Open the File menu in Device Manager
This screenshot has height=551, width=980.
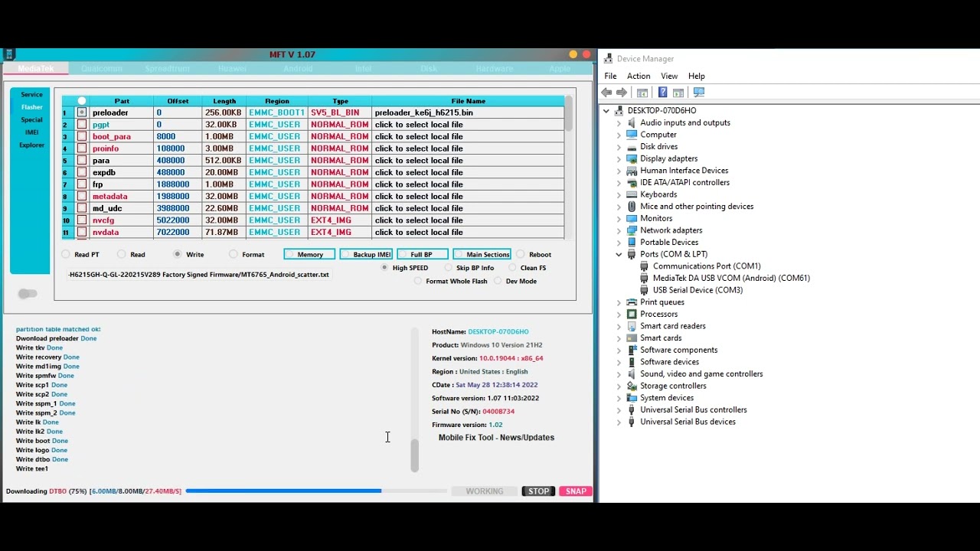[x=610, y=77]
